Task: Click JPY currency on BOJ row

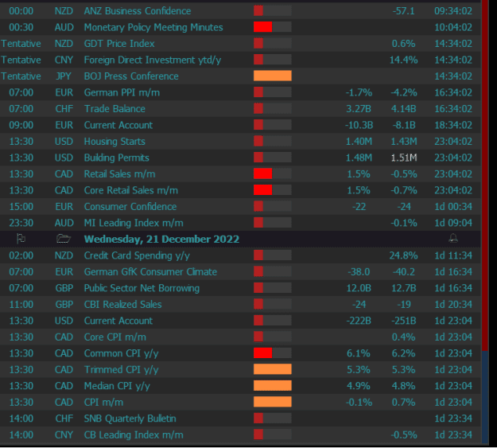Action: click(x=64, y=76)
